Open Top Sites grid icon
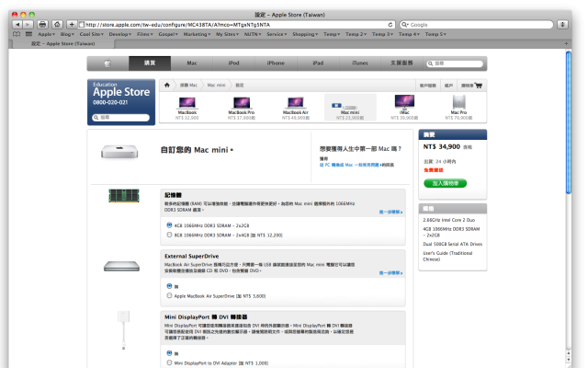Screen dimensions: 588x368 28,34
